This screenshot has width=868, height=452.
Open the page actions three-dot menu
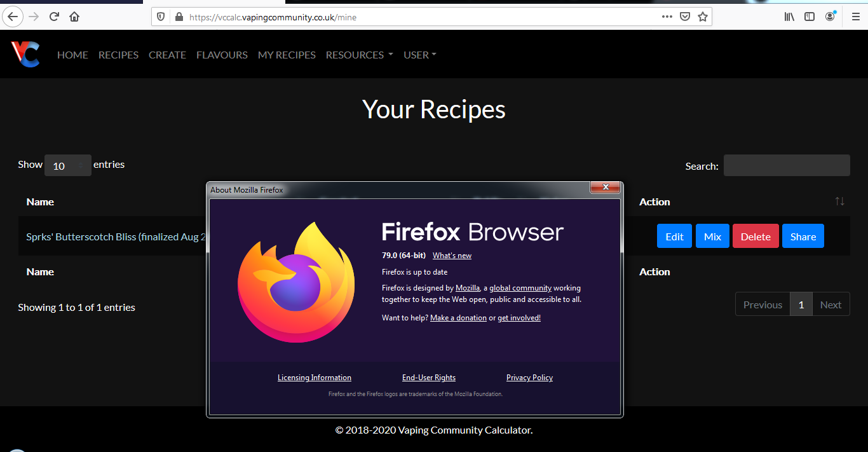click(667, 17)
